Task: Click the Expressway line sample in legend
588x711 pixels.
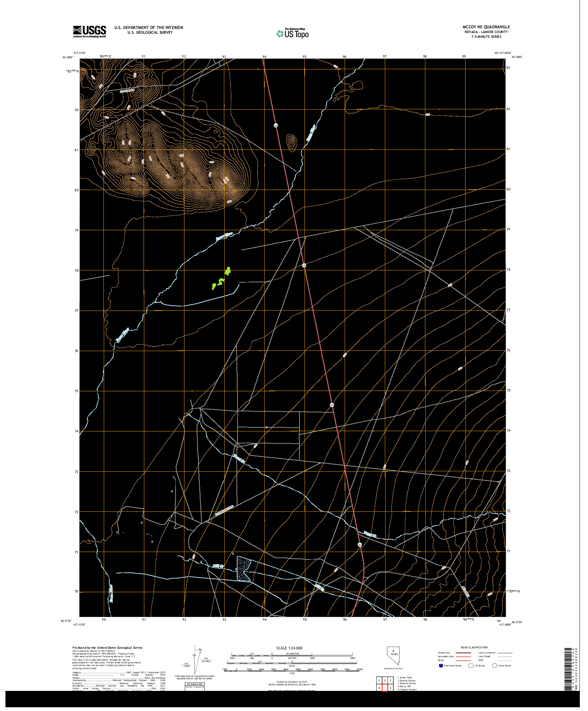Action: (463, 653)
